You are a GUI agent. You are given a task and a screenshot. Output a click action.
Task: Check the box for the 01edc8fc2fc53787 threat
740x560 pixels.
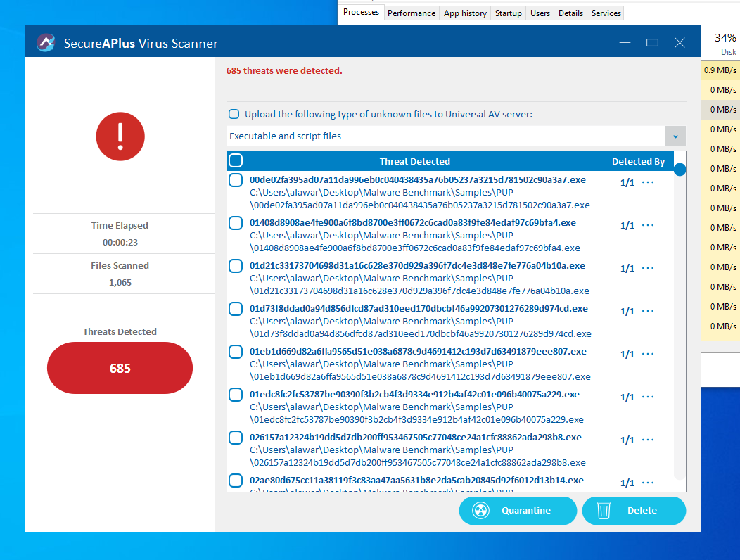coord(236,395)
